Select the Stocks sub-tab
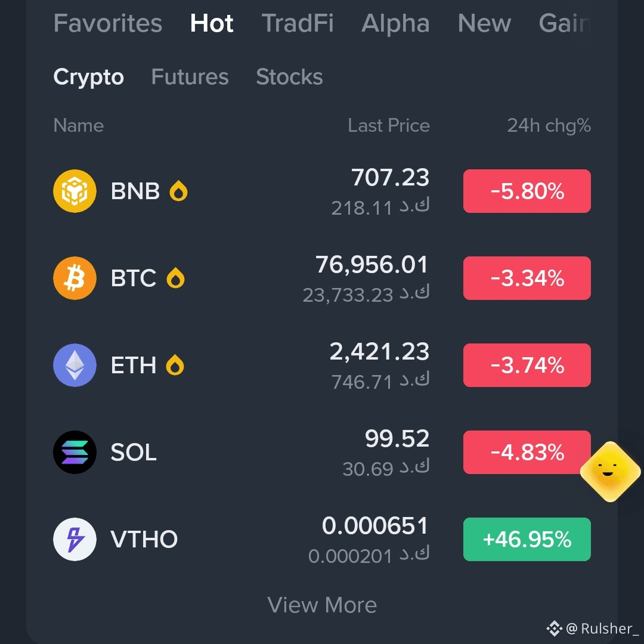644x644 pixels. pos(290,77)
